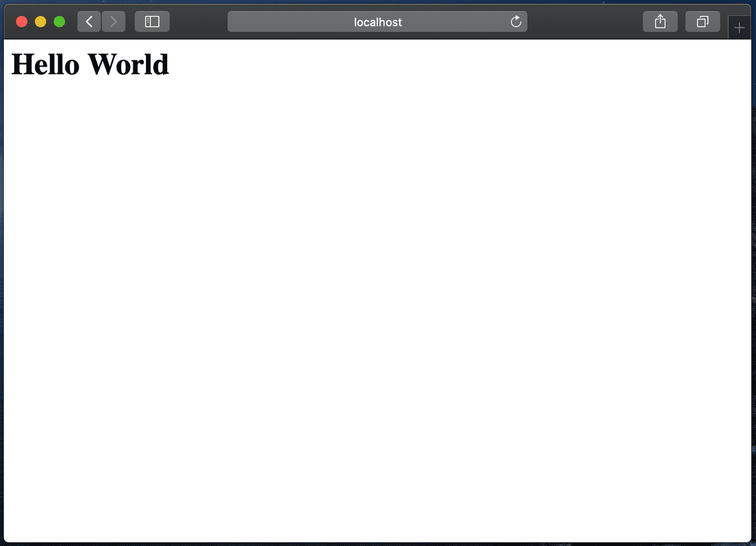Click the Hello World heading

[x=90, y=64]
